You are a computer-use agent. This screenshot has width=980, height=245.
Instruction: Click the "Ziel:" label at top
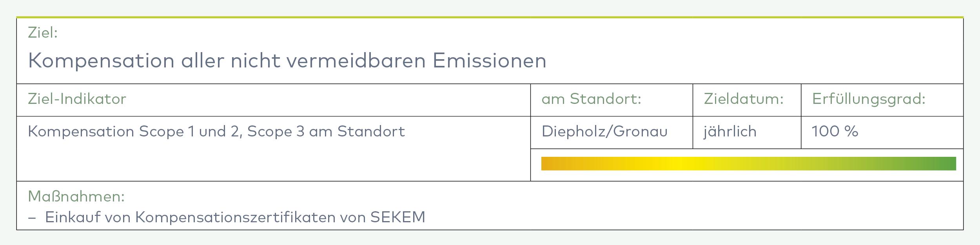pyautogui.click(x=43, y=33)
